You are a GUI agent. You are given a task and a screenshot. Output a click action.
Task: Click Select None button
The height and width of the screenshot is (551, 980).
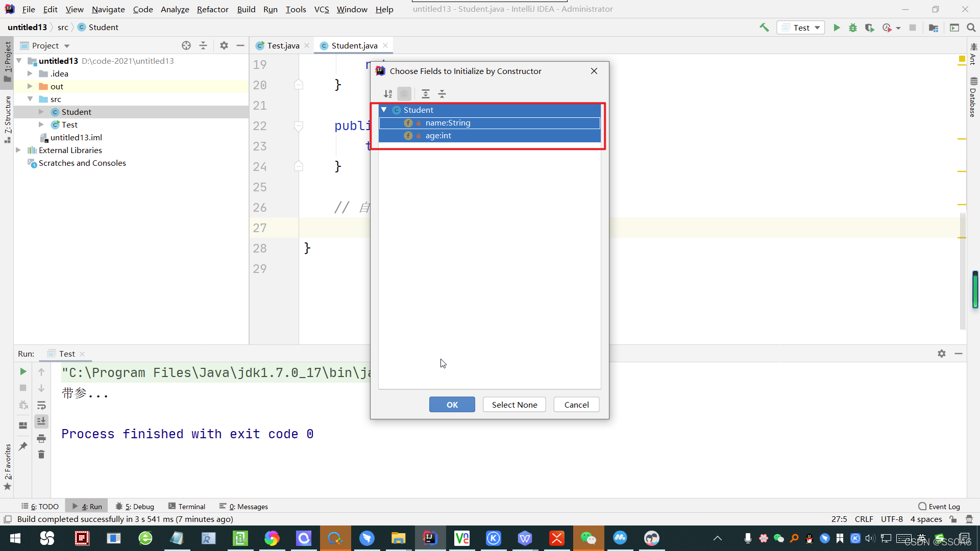(x=514, y=405)
